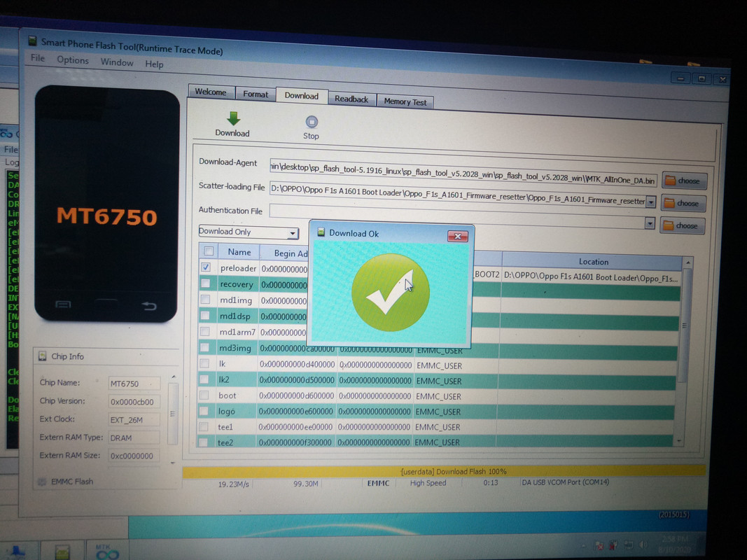This screenshot has width=747, height=560.
Task: Click the MTK infinity icon in taskbar
Action: (107, 552)
